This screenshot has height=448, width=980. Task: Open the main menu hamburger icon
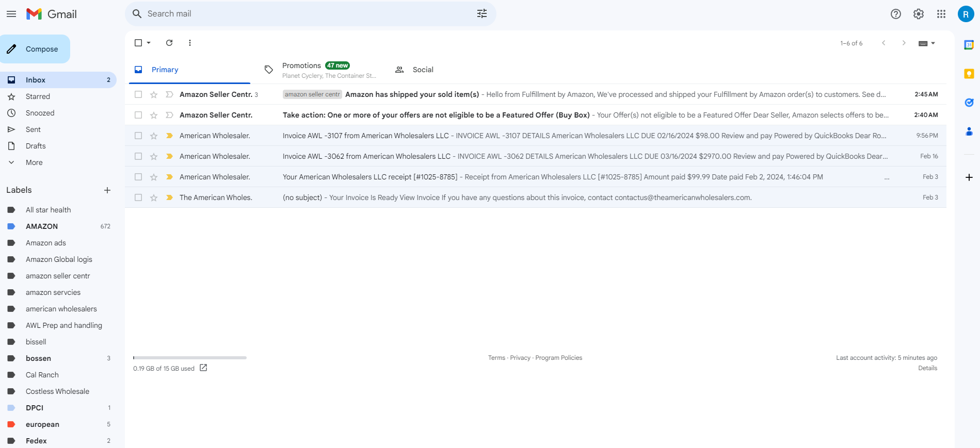coord(11,14)
